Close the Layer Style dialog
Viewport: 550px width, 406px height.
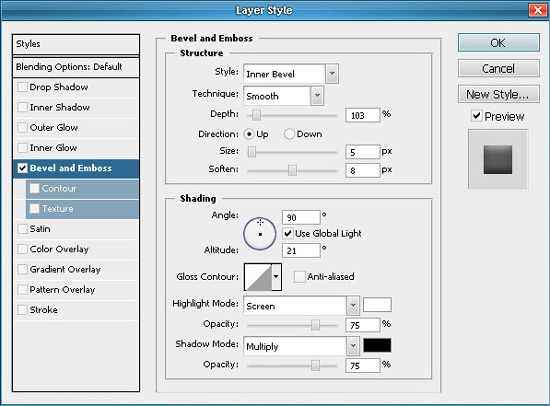click(538, 10)
